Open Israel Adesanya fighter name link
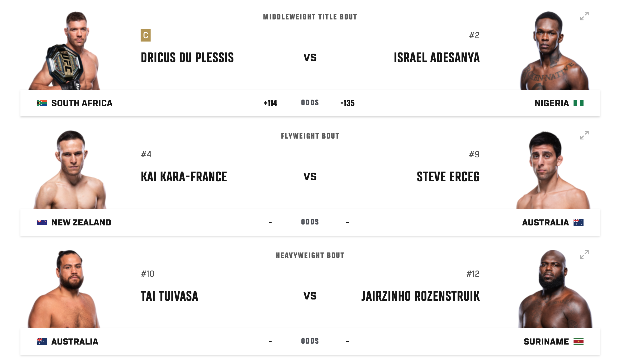This screenshot has width=617, height=364. pos(436,58)
